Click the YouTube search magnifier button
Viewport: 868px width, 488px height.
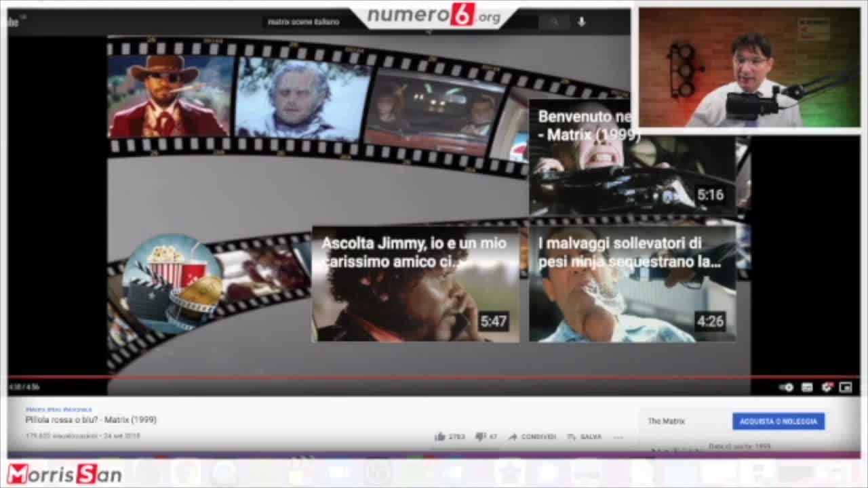554,22
